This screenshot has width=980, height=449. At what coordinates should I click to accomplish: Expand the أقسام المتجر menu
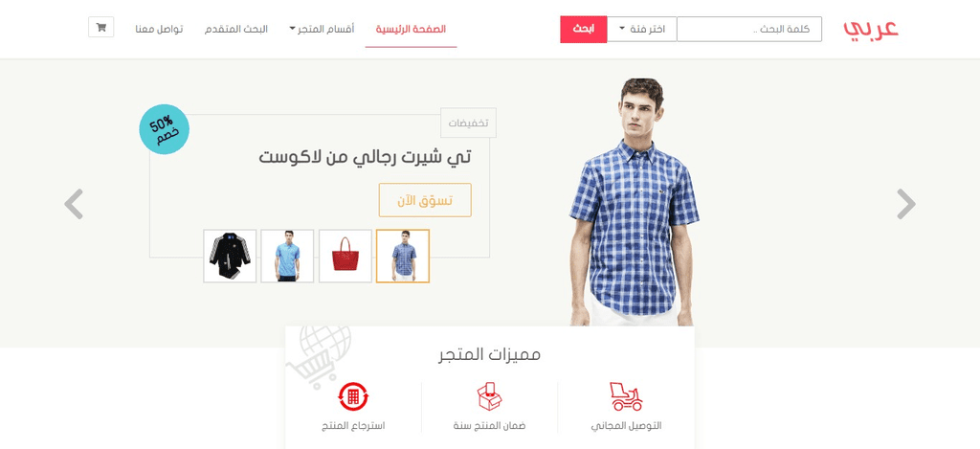point(322,29)
